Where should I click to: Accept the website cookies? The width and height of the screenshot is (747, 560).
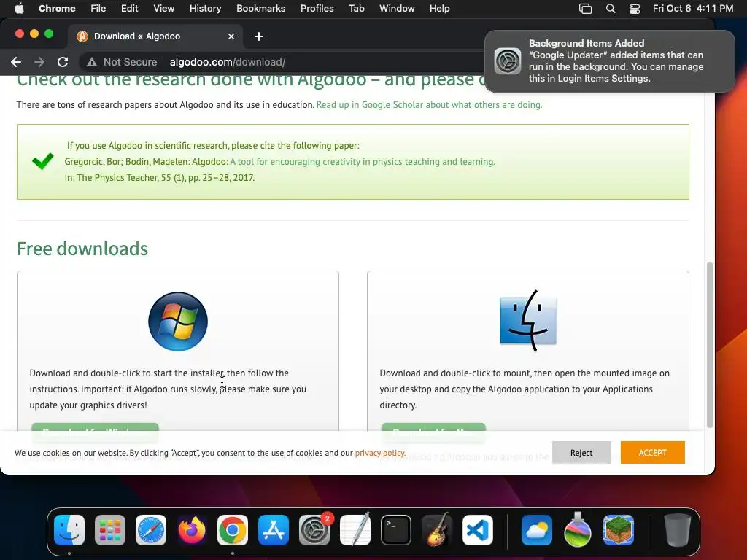(x=652, y=452)
